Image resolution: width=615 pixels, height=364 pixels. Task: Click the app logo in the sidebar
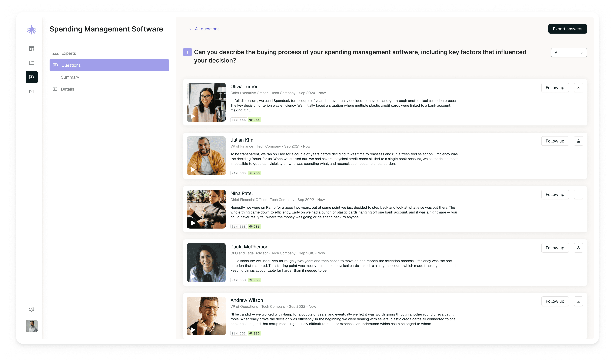pos(31,29)
